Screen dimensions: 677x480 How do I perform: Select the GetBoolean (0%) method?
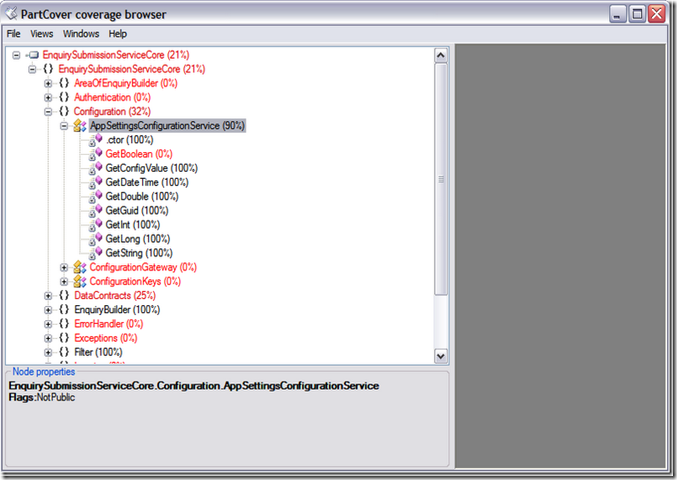point(139,154)
